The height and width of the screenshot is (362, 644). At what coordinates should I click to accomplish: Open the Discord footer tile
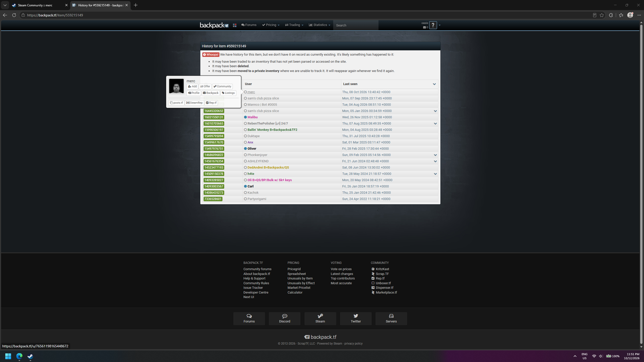pyautogui.click(x=285, y=318)
